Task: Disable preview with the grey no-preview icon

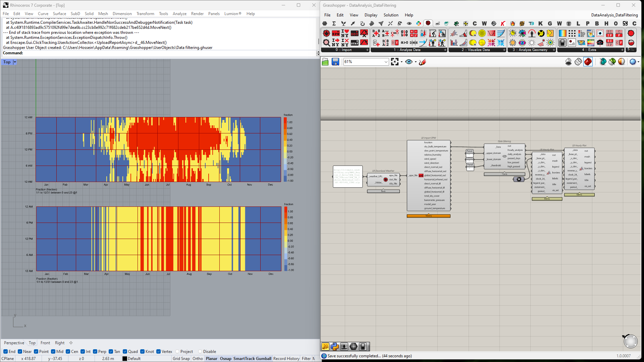Action: [569, 62]
